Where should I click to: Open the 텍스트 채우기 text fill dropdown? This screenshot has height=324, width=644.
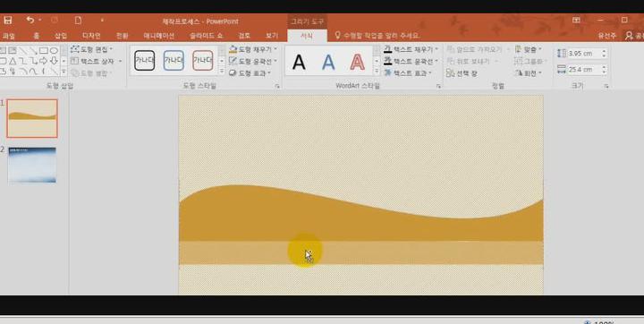[x=411, y=49]
